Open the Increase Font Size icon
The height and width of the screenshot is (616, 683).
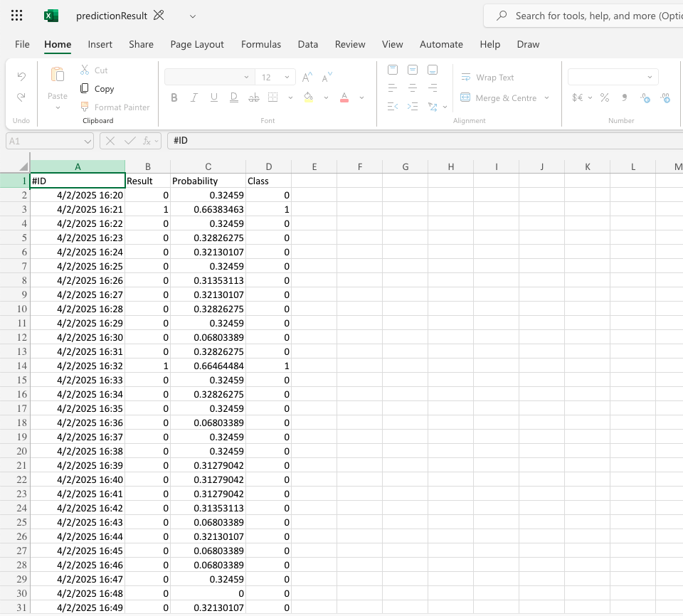306,77
